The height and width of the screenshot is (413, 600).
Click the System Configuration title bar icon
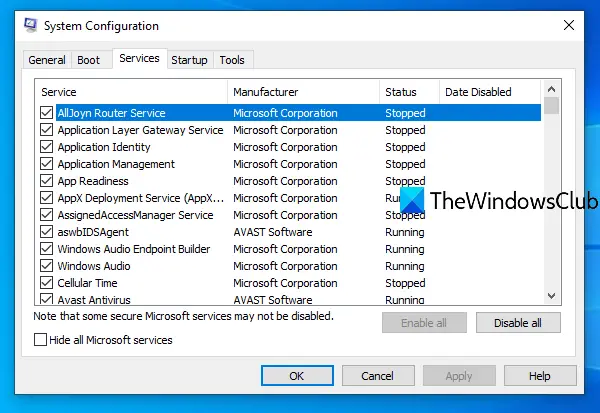tap(31, 25)
